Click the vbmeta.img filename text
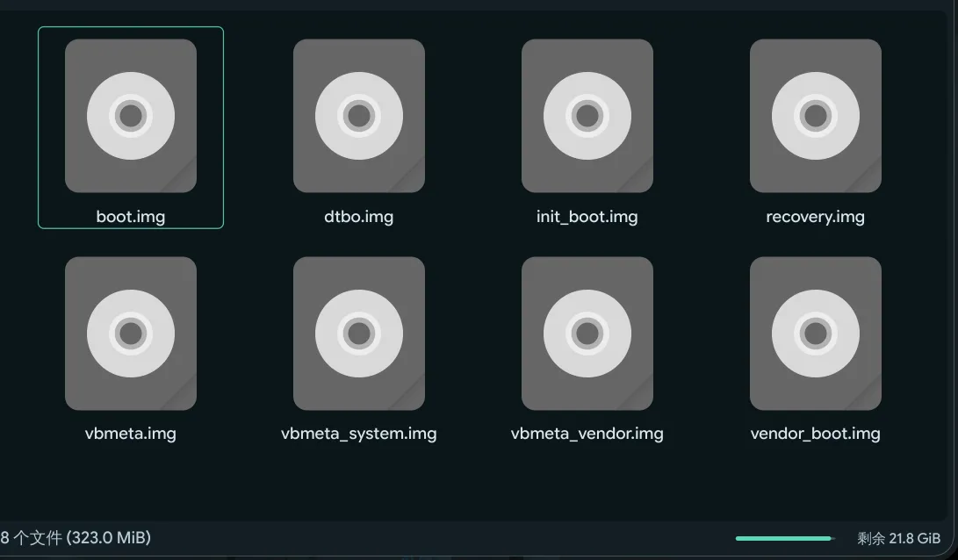 click(131, 434)
